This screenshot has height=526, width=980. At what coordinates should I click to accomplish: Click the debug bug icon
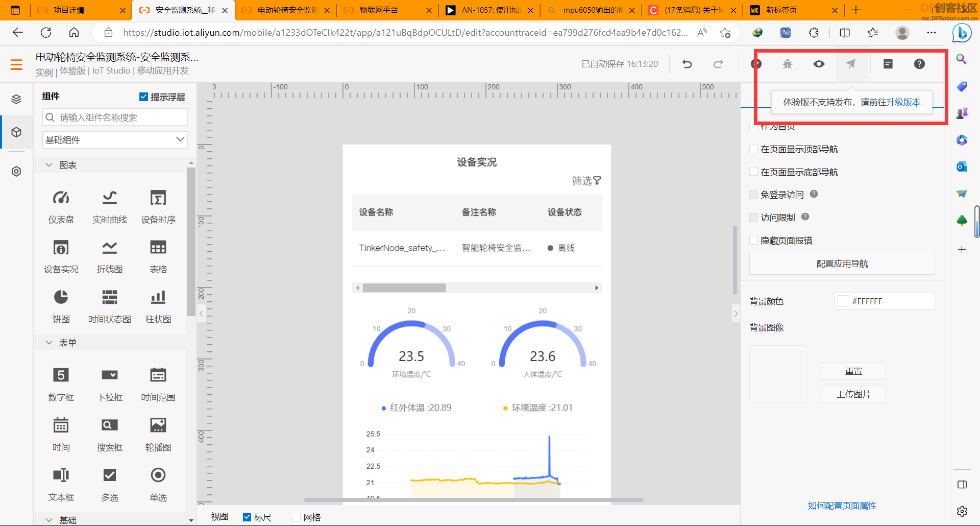pyautogui.click(x=788, y=64)
